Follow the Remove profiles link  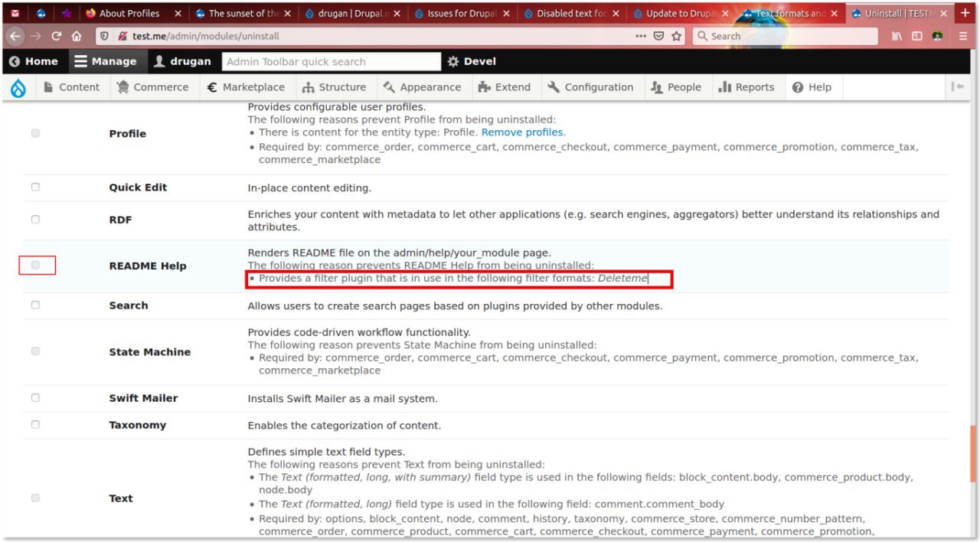(x=522, y=132)
